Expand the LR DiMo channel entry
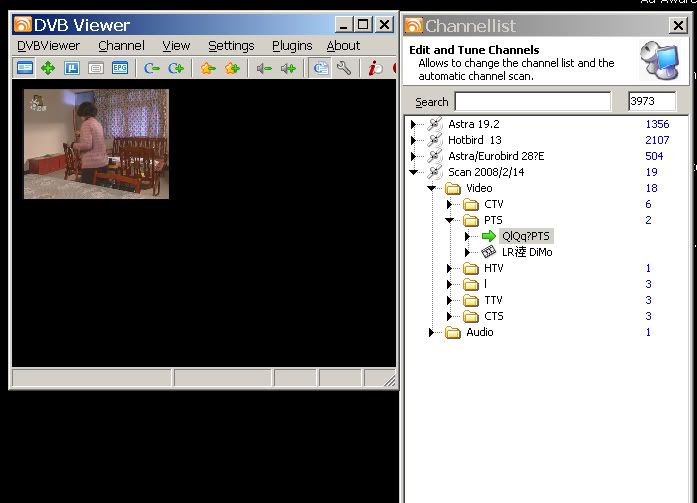This screenshot has width=697, height=503. click(x=467, y=252)
